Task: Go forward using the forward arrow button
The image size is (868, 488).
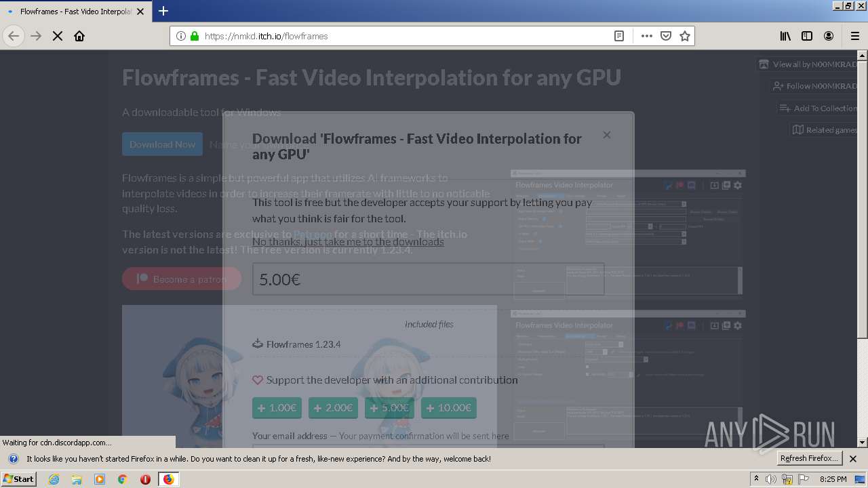Action: (x=36, y=36)
